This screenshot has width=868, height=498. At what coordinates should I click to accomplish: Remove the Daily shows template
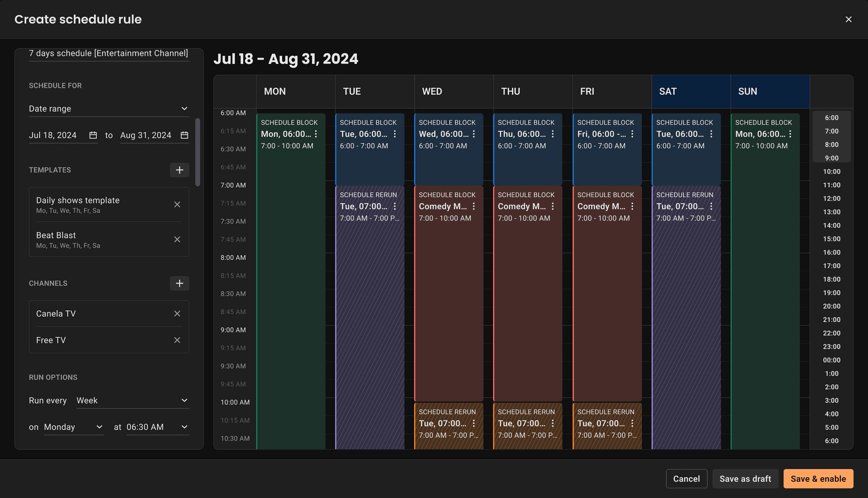click(x=177, y=204)
